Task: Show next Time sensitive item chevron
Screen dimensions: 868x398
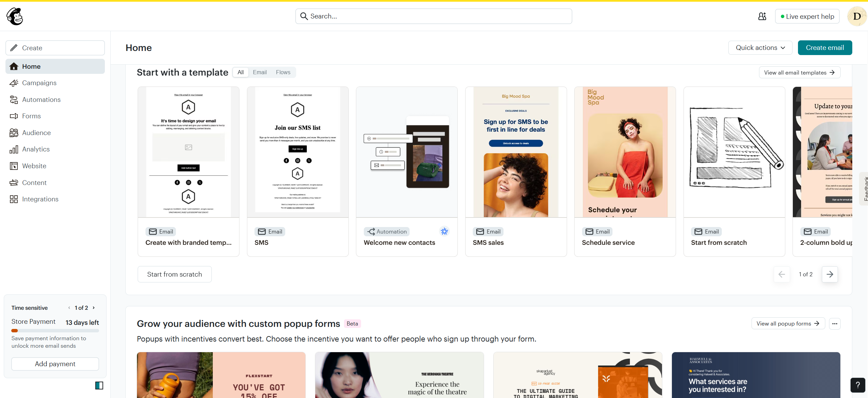Action: pos(94,308)
